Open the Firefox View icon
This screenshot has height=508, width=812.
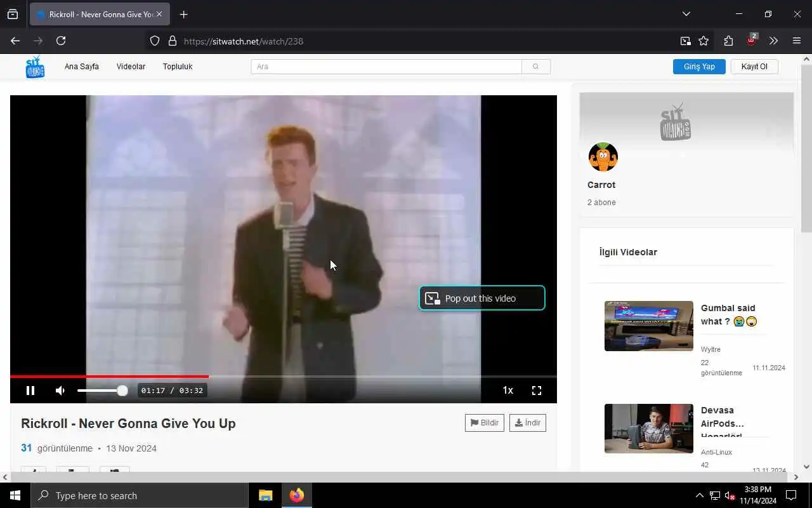pos(13,14)
